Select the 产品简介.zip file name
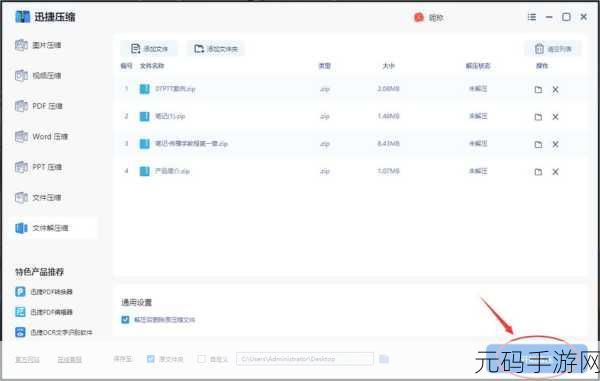600x381 pixels. pyautogui.click(x=172, y=171)
